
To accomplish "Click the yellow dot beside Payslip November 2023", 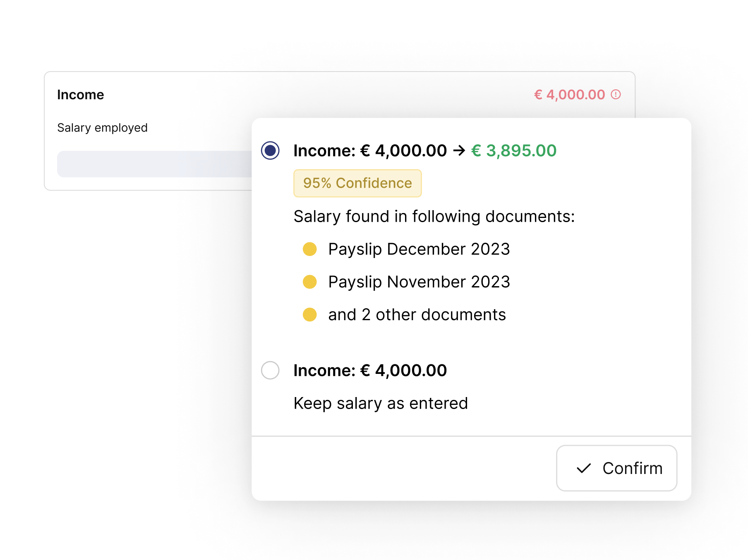I will click(x=309, y=282).
